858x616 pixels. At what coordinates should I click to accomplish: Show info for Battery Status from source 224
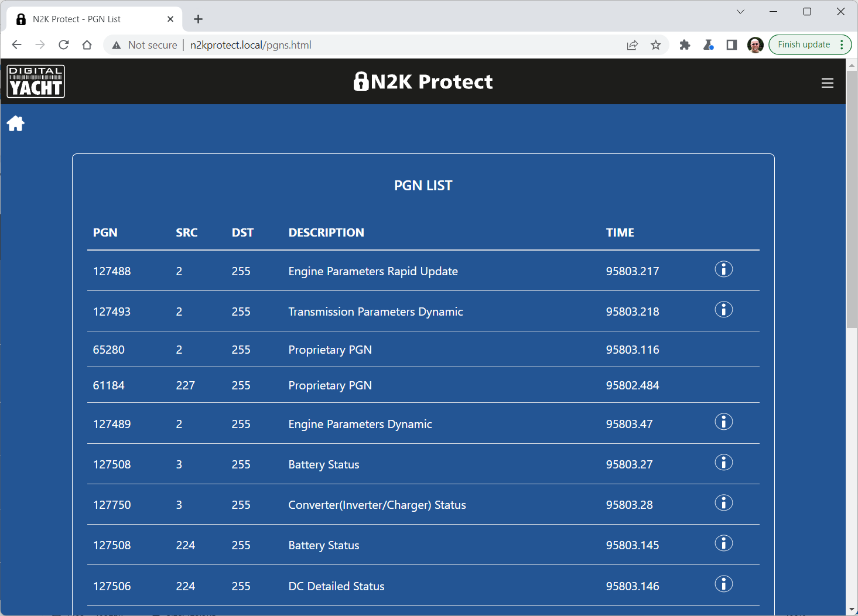[724, 543]
